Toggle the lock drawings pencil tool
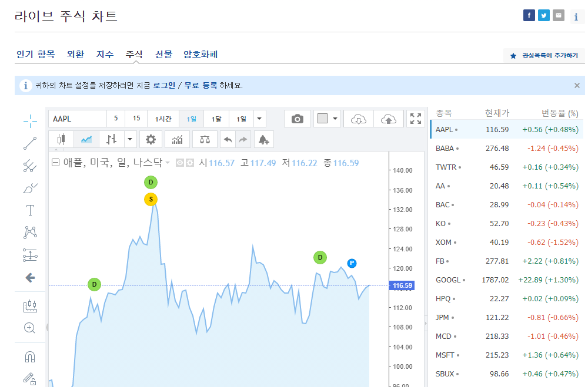Image resolution: width=588 pixels, height=387 pixels. pos(30,379)
